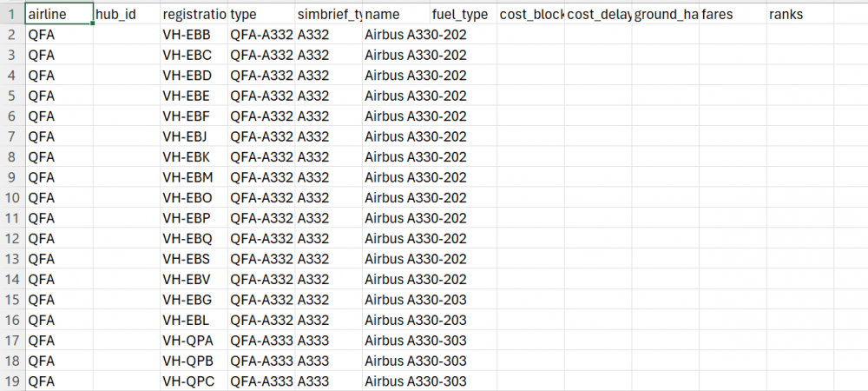868x391 pixels.
Task: Select row 14 using its row number
Action: (x=12, y=279)
